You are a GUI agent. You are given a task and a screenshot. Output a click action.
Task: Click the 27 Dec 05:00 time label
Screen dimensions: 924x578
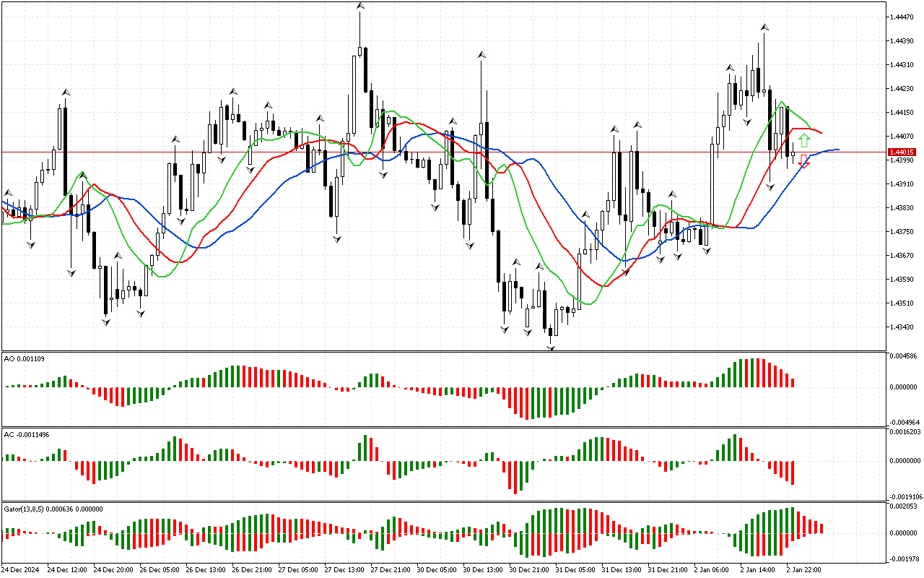[x=298, y=569]
